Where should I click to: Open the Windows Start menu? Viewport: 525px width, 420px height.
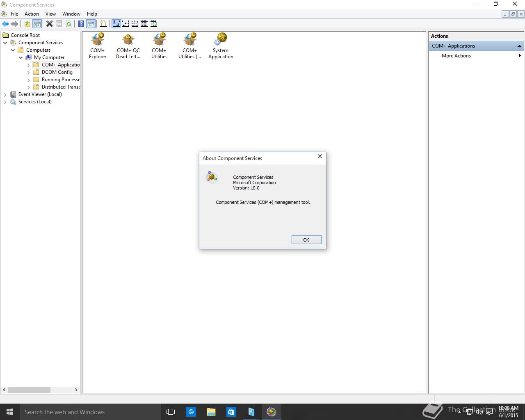[x=10, y=412]
